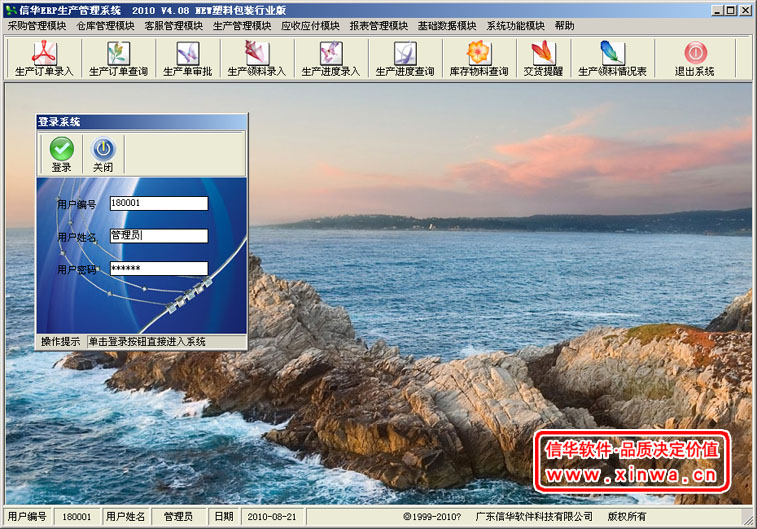Focus 用户姓名 field containing 管理员
The width and height of the screenshot is (757, 529).
click(159, 236)
